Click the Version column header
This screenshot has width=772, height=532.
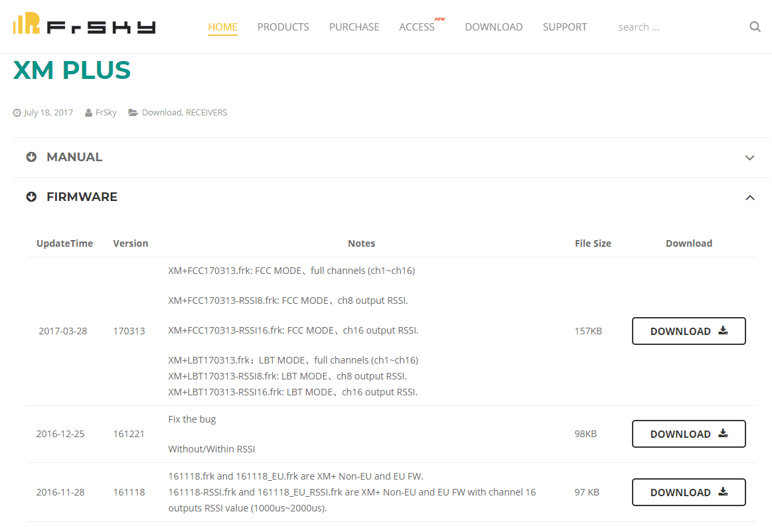click(131, 243)
